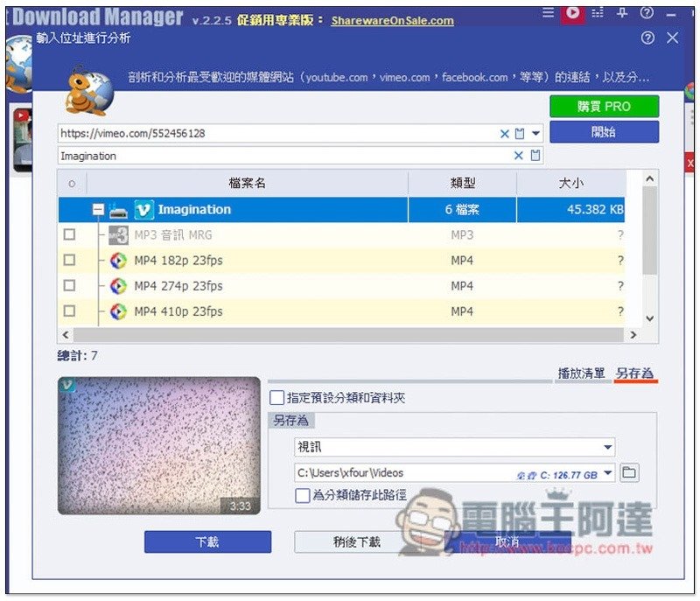The image size is (700, 601).
Task: Switch to the 另存為 tab
Action: click(634, 373)
